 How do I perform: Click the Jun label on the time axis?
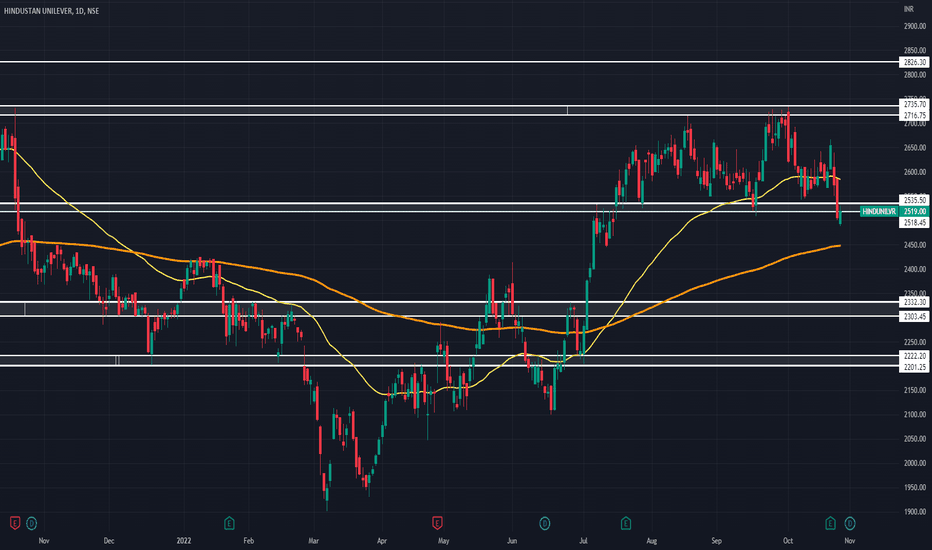(512, 541)
